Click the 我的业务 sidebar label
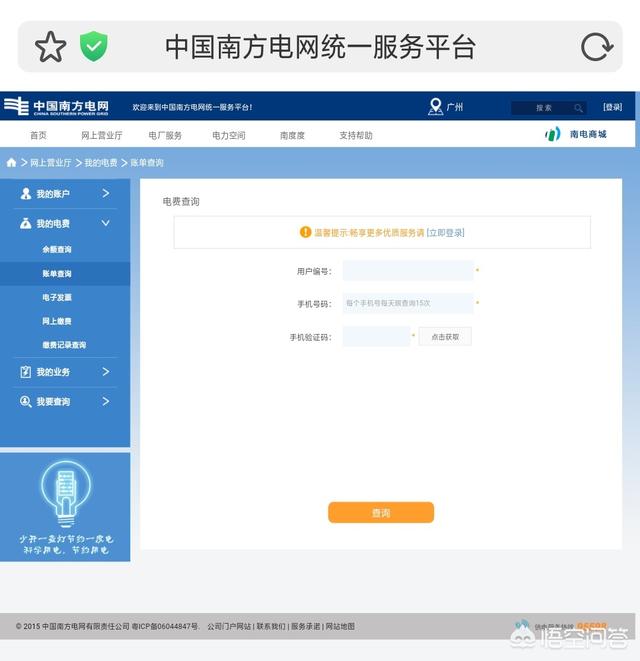Viewport: 640px width, 661px height. click(x=53, y=372)
